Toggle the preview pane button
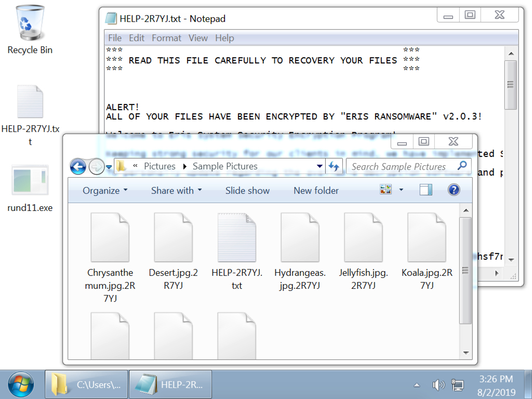532x399 pixels. click(x=426, y=190)
